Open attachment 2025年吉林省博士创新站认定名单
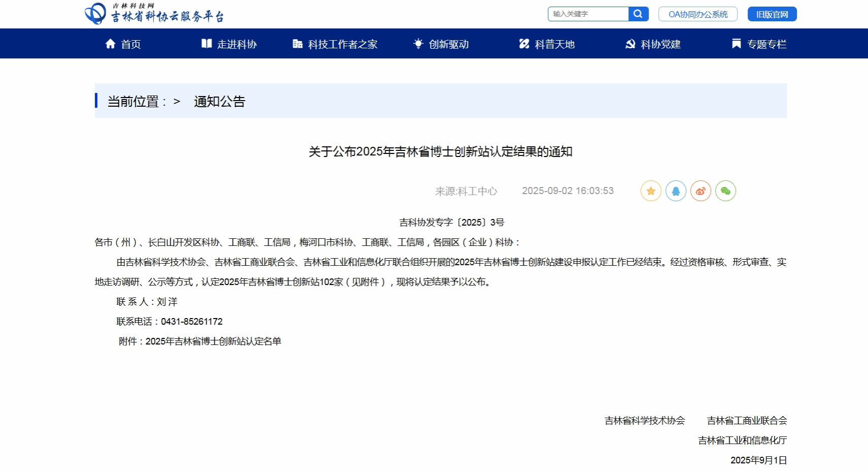This screenshot has height=471, width=868. pos(213,341)
